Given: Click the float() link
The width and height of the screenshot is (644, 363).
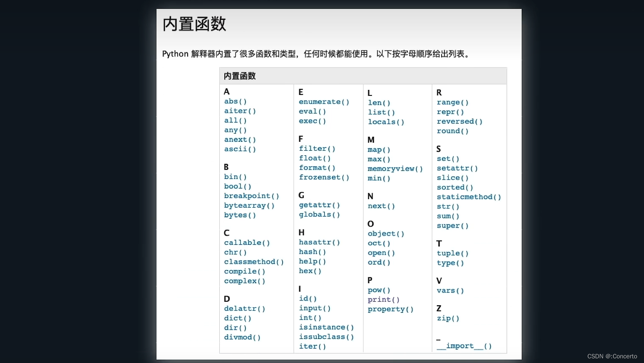Looking at the screenshot, I should (x=315, y=158).
